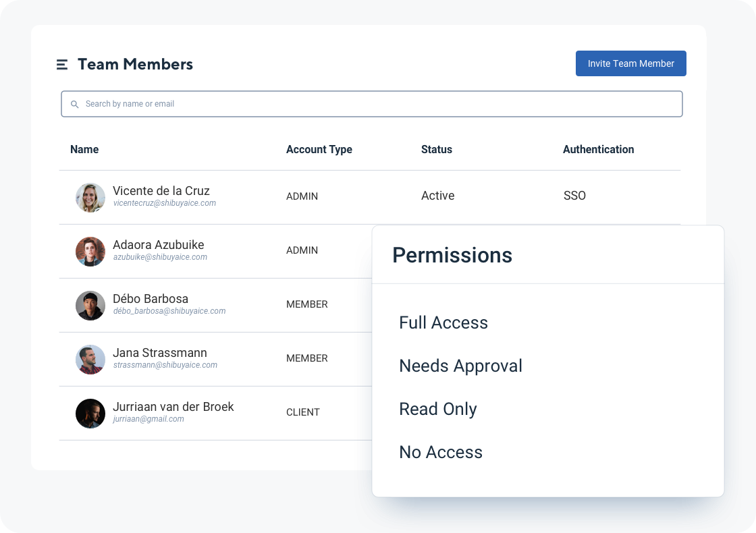Open Vicente's email address vicentecruz@shibuyaice.com

point(165,203)
